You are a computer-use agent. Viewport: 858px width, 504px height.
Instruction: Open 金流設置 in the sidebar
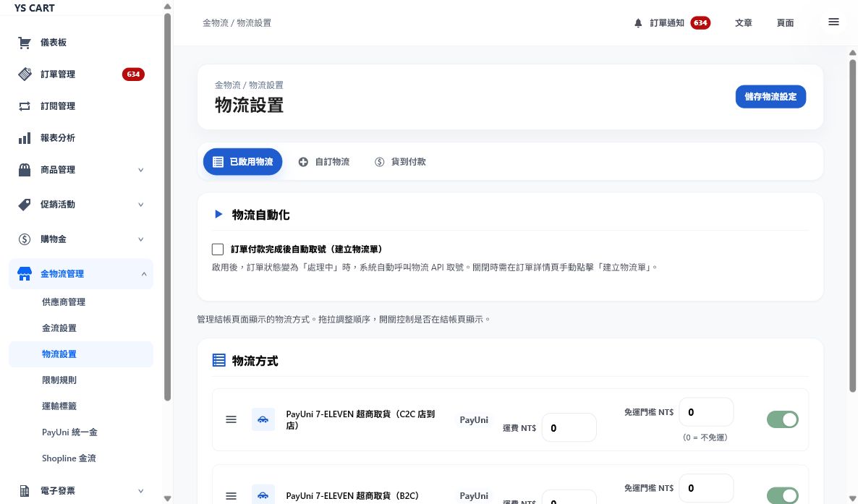(x=59, y=328)
